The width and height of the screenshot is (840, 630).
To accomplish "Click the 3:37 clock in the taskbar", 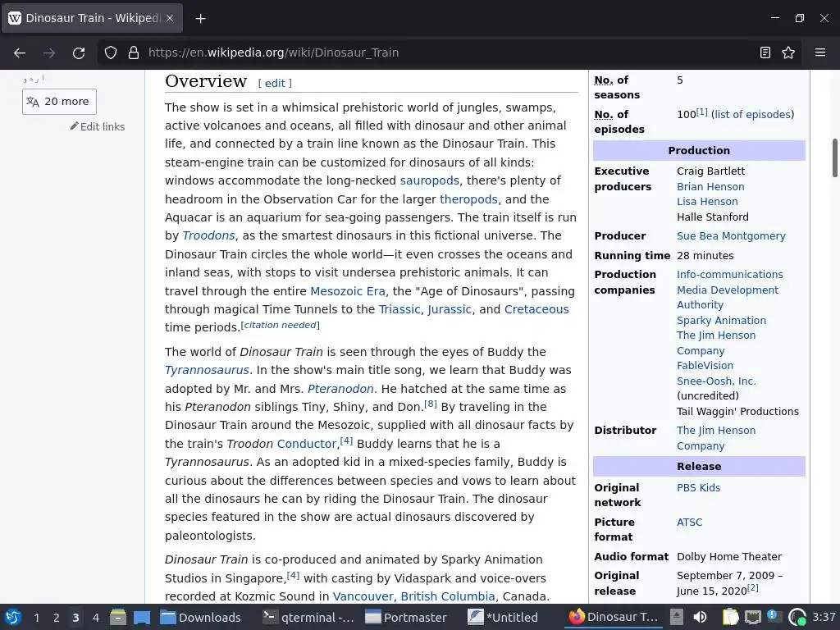I will (824, 617).
